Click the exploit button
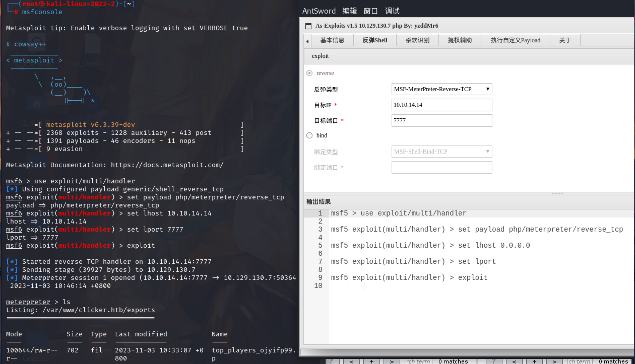This screenshot has width=635, height=364. pyautogui.click(x=320, y=56)
